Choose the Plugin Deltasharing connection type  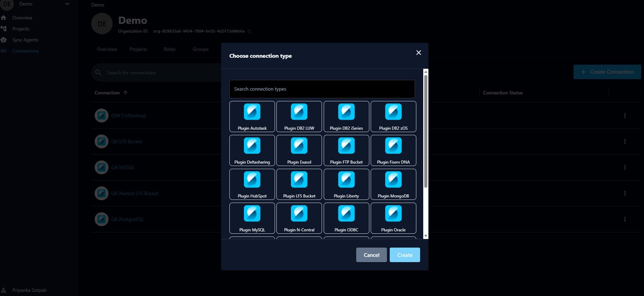tap(252, 150)
